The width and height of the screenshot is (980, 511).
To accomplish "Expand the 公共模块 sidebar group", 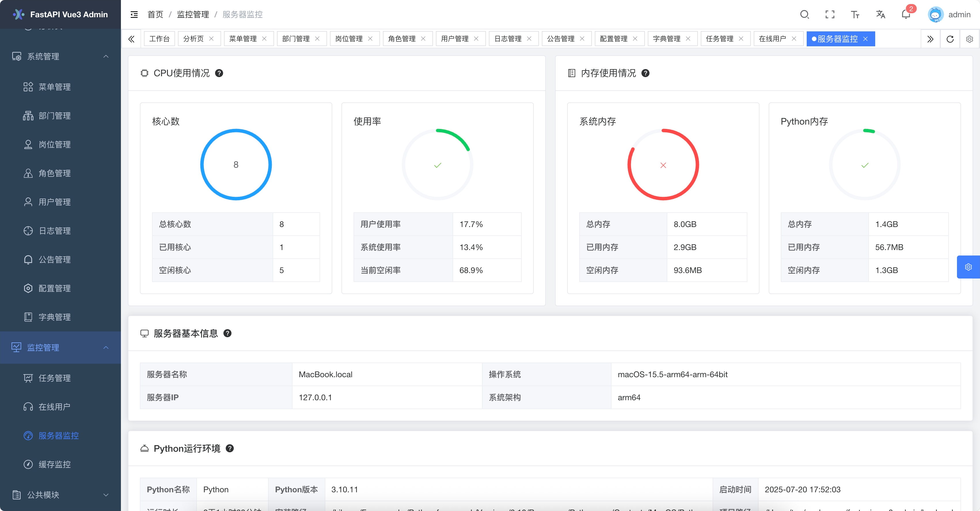I will 60,495.
